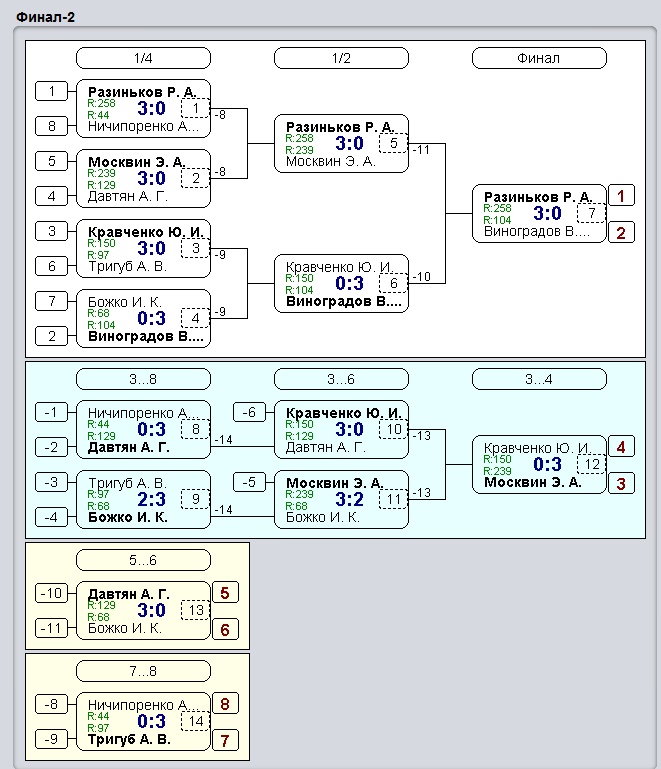Select the 3...8 round header
Viewport: 661px width, 769px height.
tap(143, 379)
